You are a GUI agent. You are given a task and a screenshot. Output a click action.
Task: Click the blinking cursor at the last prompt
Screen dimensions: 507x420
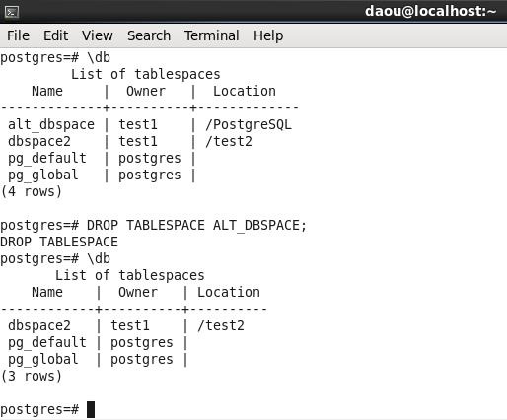(91, 409)
